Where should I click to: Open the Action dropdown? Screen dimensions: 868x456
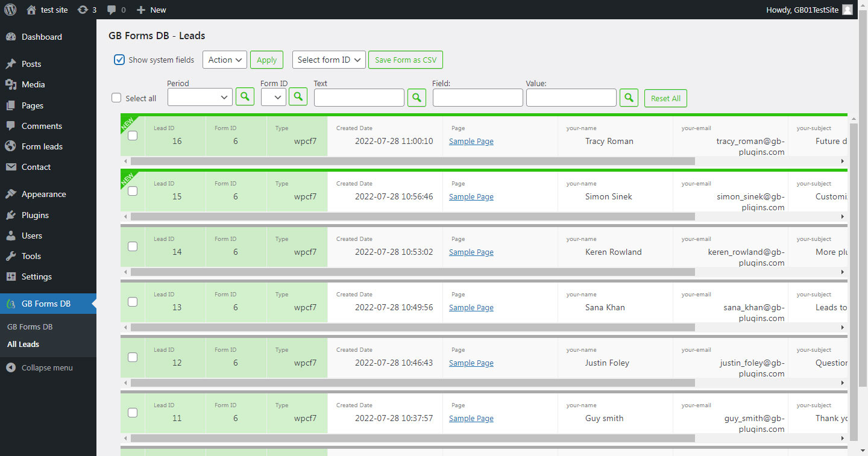pos(225,60)
